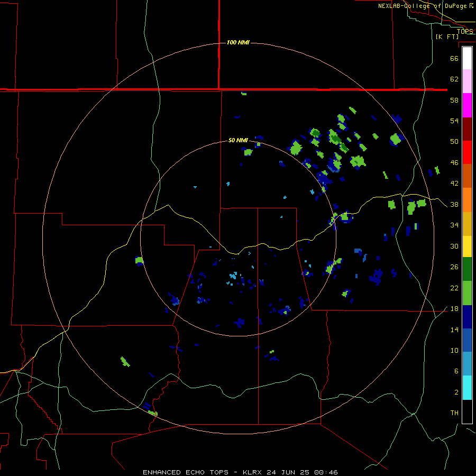Click the dark green legend swatch

[x=467, y=269]
